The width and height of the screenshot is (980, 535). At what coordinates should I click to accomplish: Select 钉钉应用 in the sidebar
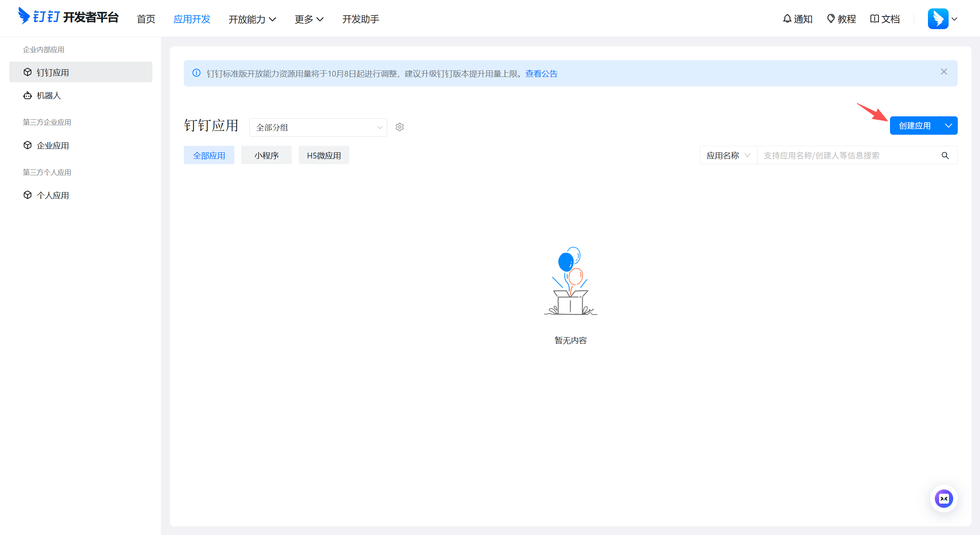coord(81,72)
